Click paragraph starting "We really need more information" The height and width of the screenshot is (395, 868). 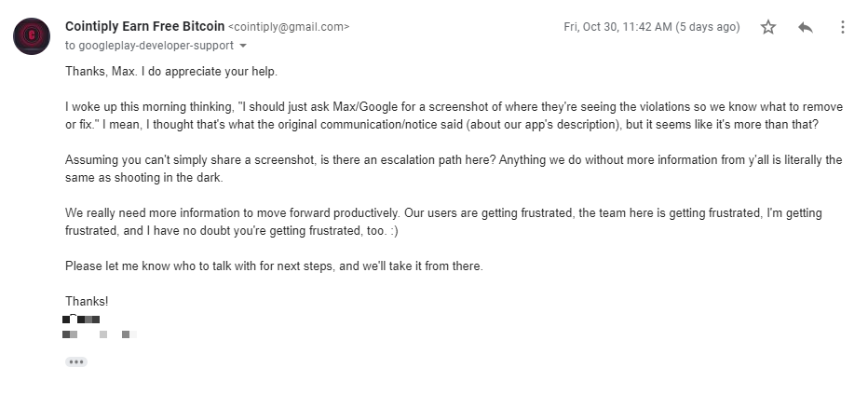(443, 222)
